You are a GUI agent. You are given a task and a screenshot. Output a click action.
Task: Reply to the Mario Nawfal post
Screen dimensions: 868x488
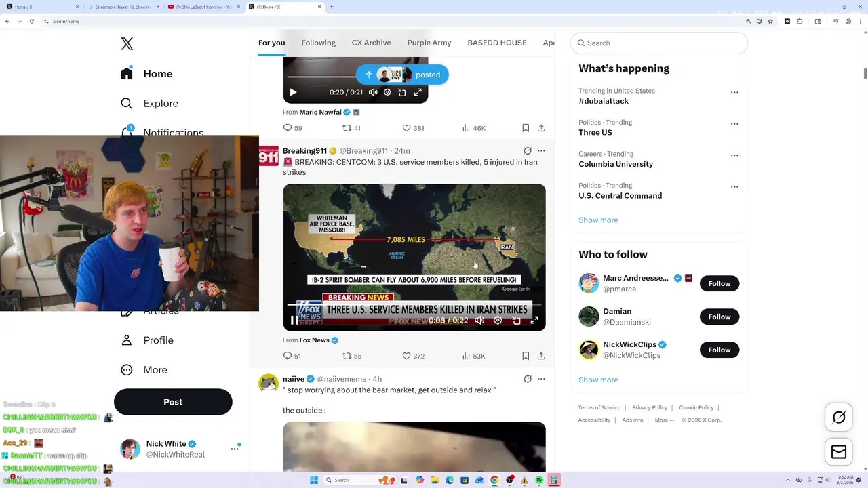[x=292, y=128]
